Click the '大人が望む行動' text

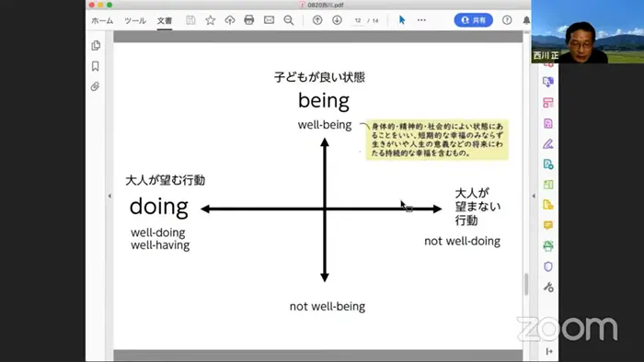click(x=165, y=180)
